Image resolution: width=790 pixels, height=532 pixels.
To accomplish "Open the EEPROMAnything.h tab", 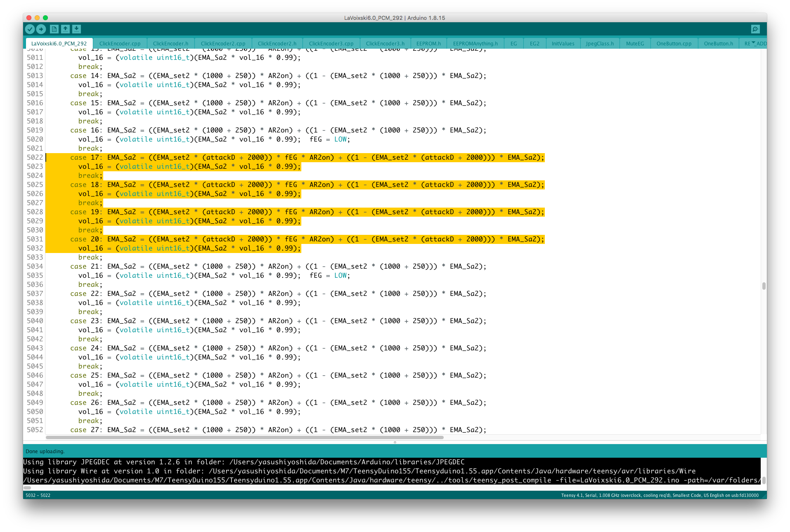I will pyautogui.click(x=475, y=43).
